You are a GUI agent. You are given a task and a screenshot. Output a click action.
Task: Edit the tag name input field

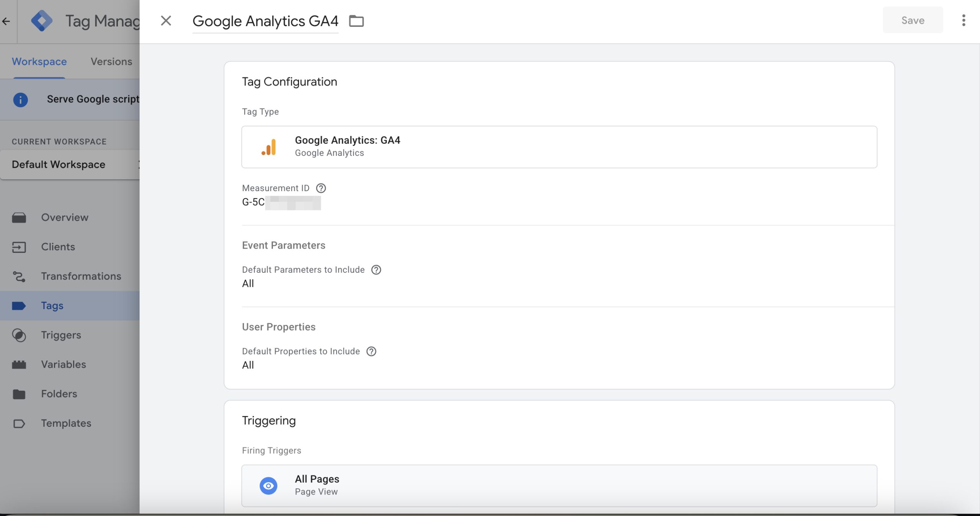pos(265,21)
